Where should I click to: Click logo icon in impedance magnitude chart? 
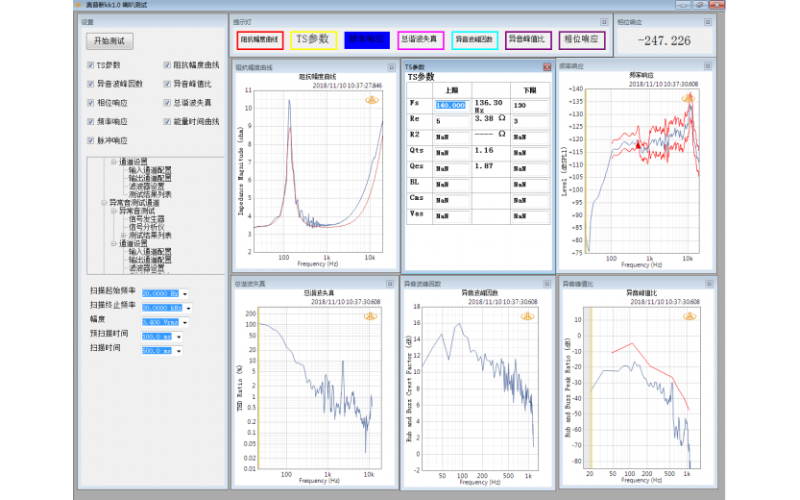click(x=372, y=100)
